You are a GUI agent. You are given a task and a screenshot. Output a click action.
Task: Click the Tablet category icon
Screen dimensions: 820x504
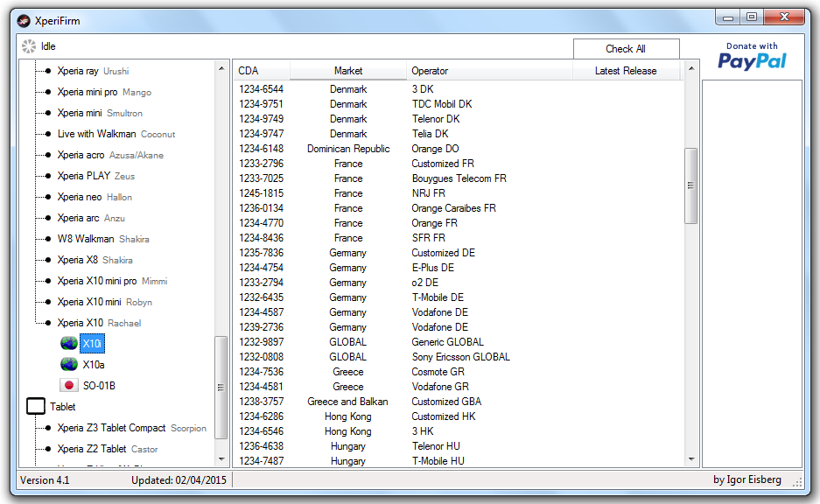pyautogui.click(x=36, y=406)
